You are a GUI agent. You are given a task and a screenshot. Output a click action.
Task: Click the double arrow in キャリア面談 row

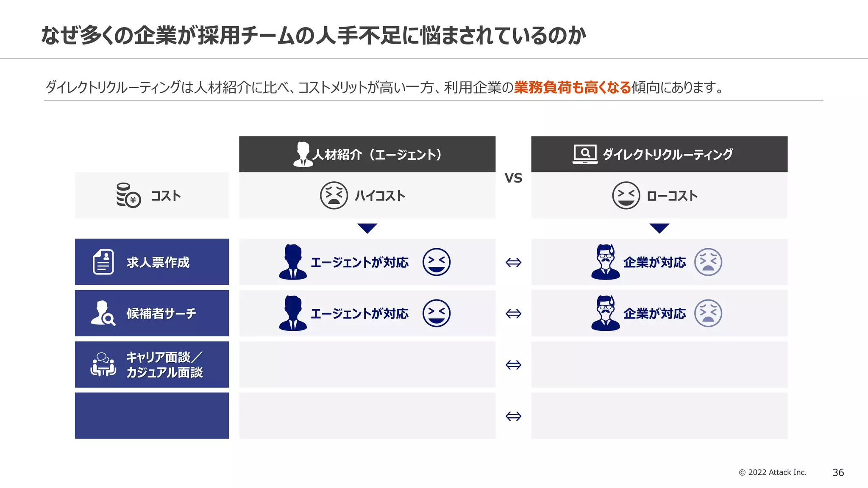(x=513, y=365)
